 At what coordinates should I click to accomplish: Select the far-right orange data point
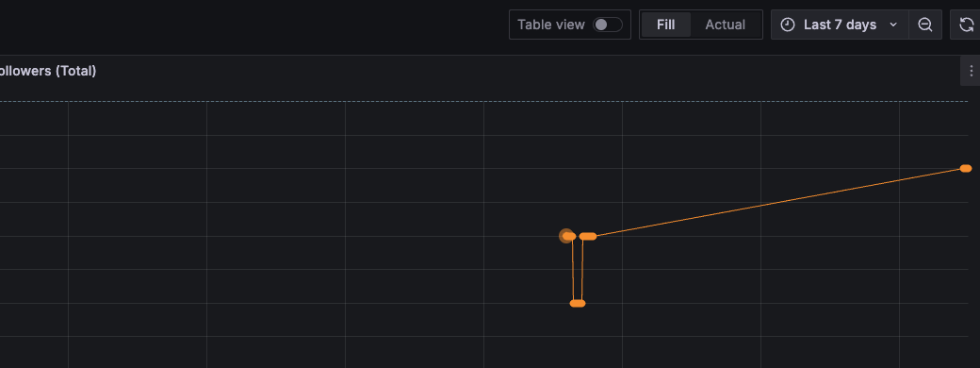point(966,168)
